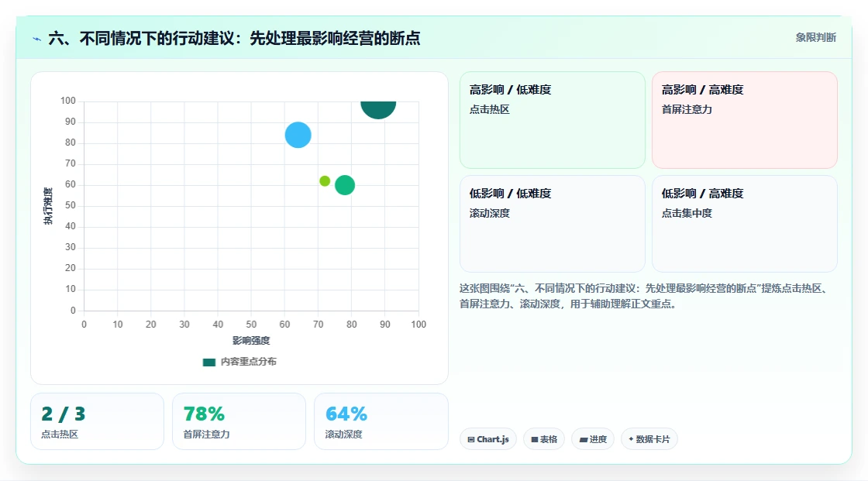Click the 内容重点分布 legend label
Image resolution: width=868 pixels, height=481 pixels.
249,362
